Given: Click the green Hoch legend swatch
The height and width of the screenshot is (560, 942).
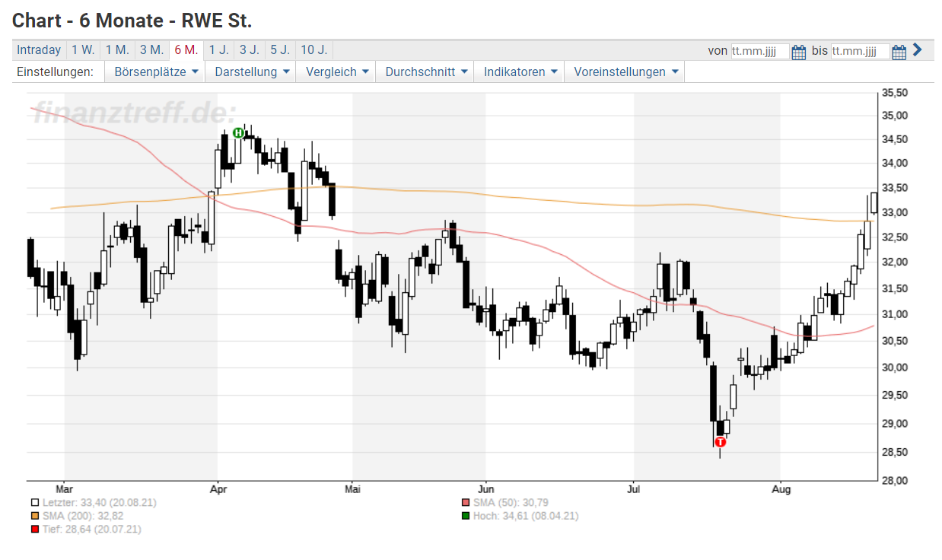Looking at the screenshot, I should pos(466,516).
